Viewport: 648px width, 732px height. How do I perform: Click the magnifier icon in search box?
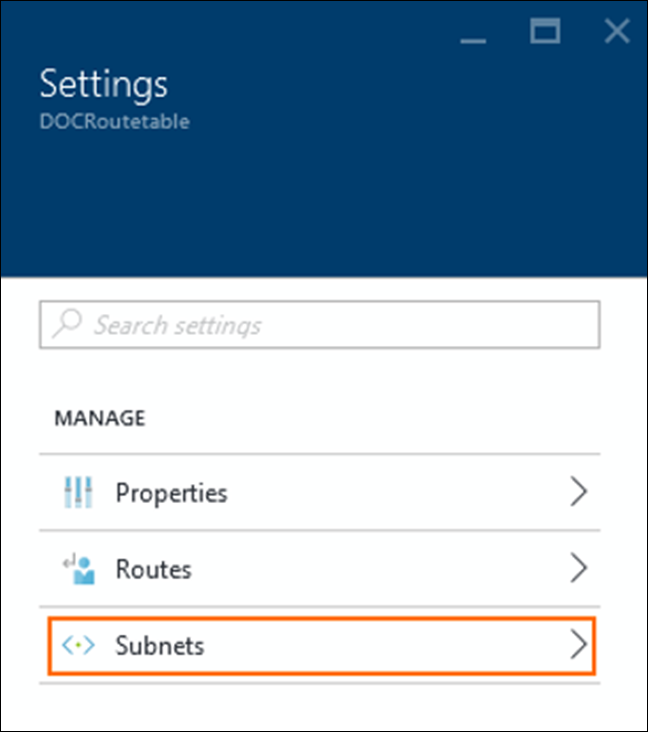pos(67,323)
